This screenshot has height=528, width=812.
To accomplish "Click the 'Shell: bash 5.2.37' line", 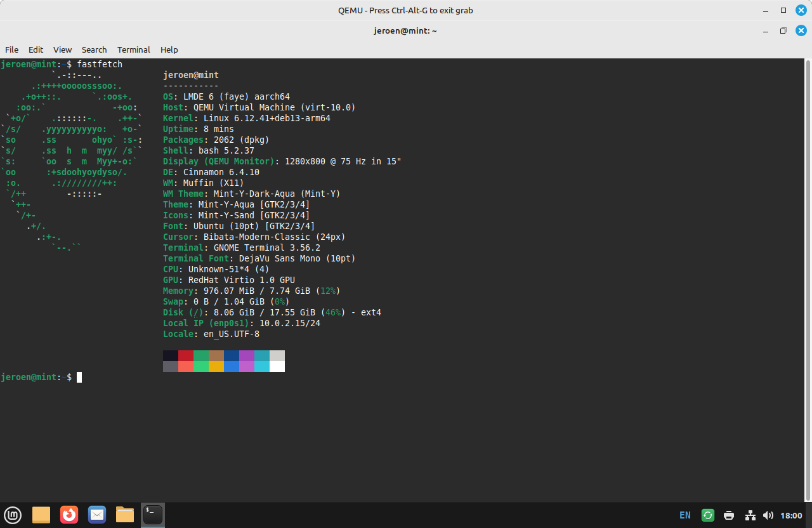I will pos(209,150).
